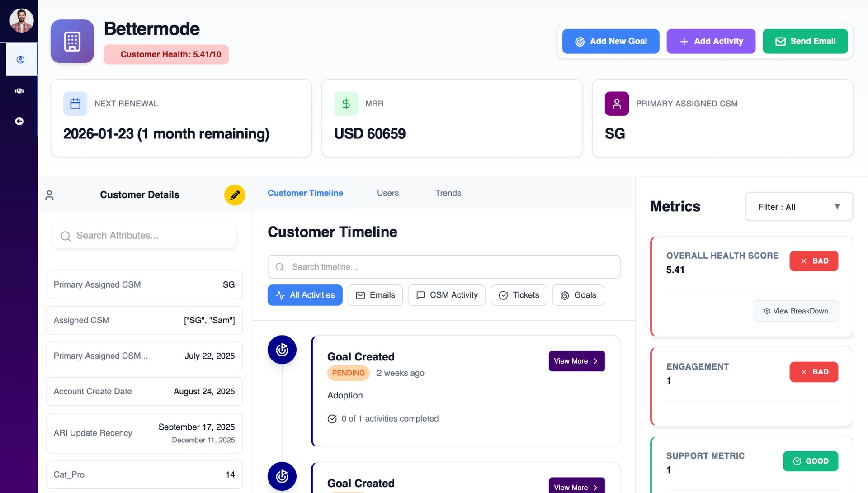The height and width of the screenshot is (493, 868).
Task: Filter timeline by Emails
Action: point(375,295)
